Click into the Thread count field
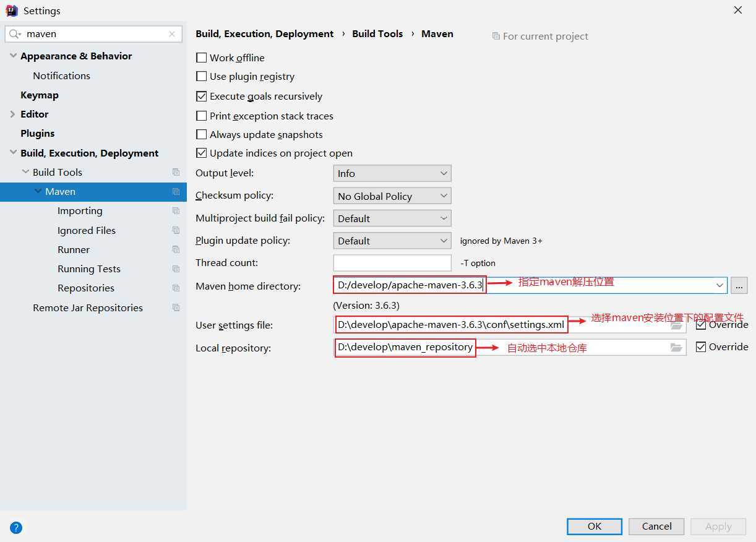This screenshot has width=756, height=542. pos(392,263)
